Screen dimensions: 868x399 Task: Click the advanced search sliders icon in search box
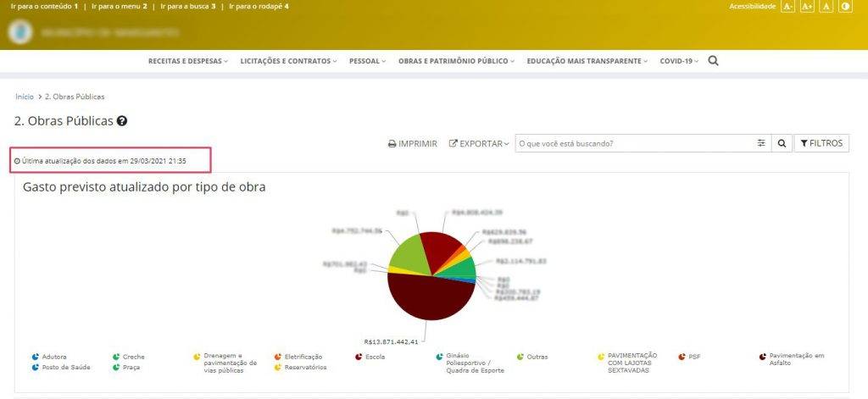[761, 144]
